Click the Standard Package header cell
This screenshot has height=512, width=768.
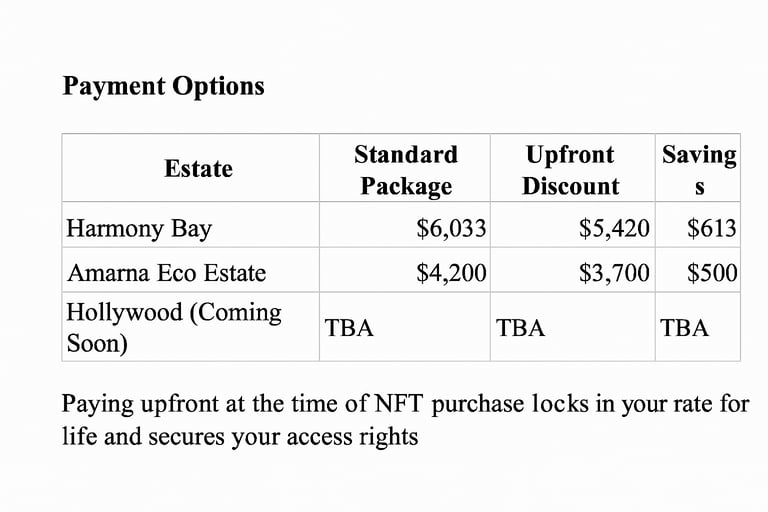pyautogui.click(x=406, y=170)
